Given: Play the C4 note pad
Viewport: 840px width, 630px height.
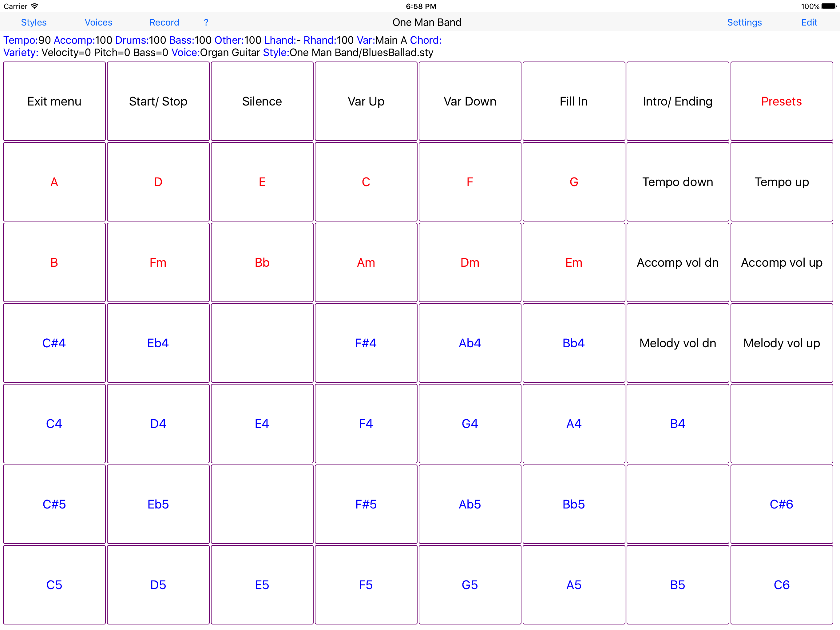Looking at the screenshot, I should coord(54,424).
